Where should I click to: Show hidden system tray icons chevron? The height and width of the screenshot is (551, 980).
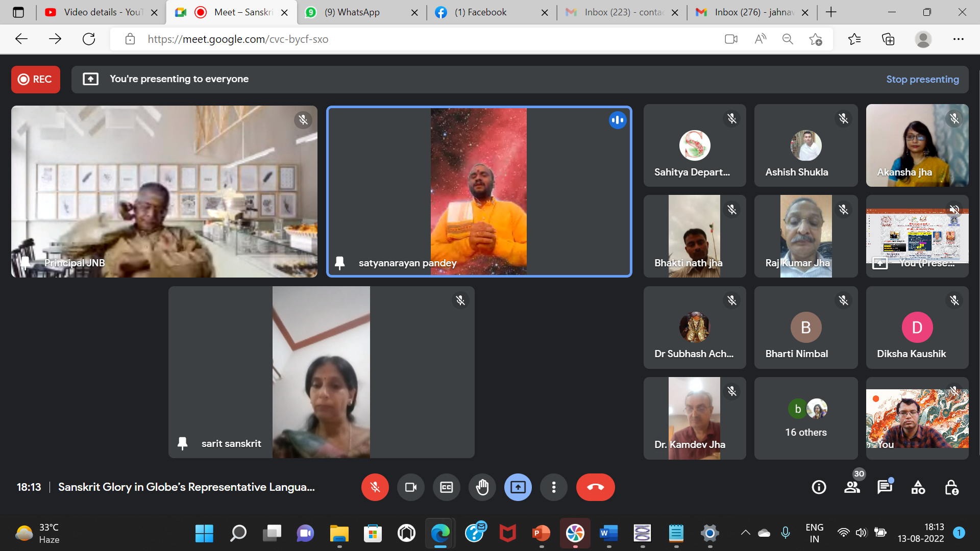tap(745, 533)
